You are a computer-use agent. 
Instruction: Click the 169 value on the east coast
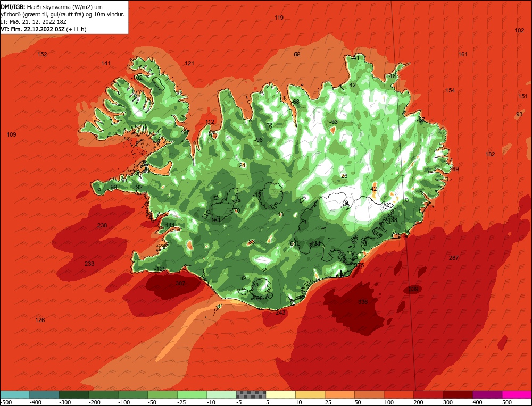(454, 169)
